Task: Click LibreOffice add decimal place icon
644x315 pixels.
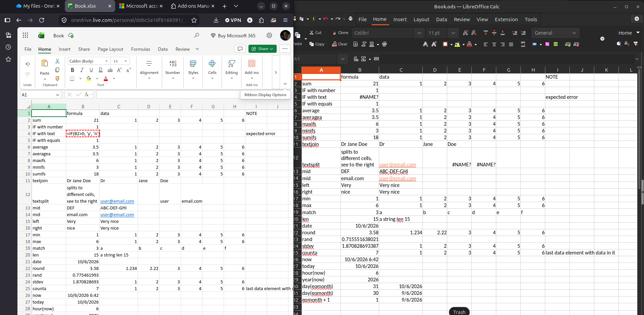Action: pyautogui.click(x=568, y=44)
